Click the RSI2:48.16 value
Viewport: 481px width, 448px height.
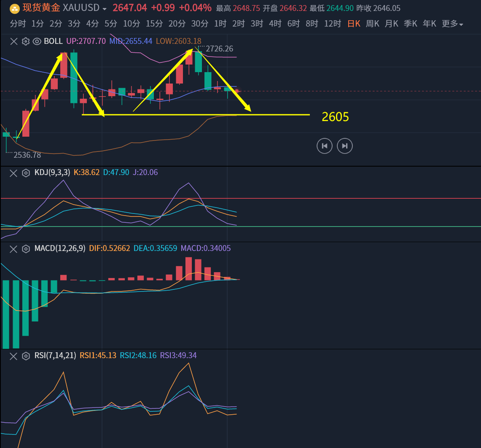coord(138,355)
